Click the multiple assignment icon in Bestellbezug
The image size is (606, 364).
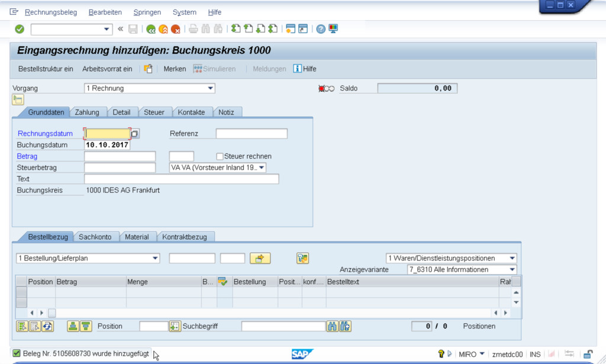pyautogui.click(x=302, y=258)
